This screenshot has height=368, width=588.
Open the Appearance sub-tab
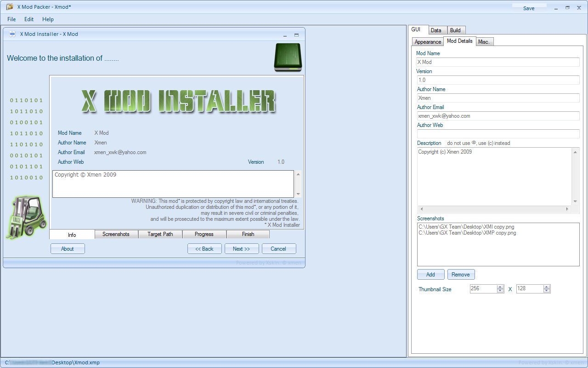tap(428, 42)
